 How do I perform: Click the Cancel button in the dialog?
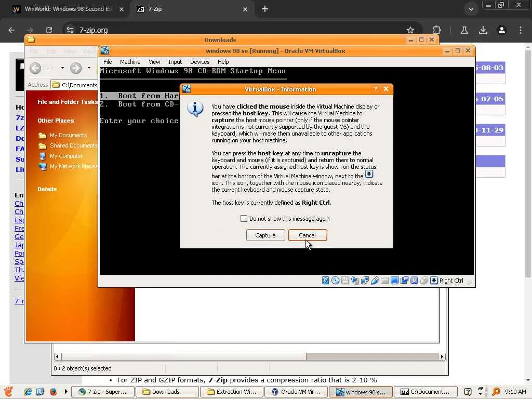tap(308, 235)
